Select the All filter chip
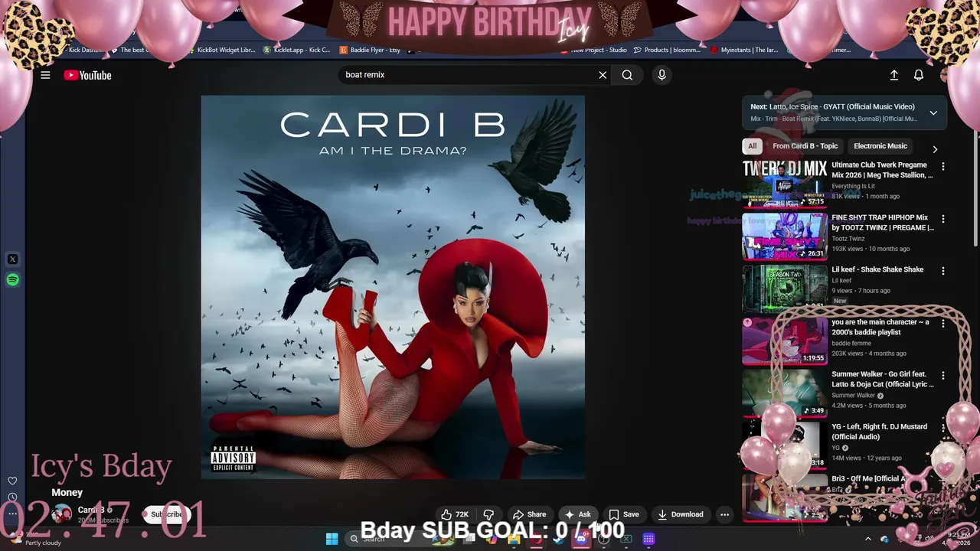The width and height of the screenshot is (980, 551). pyautogui.click(x=752, y=146)
